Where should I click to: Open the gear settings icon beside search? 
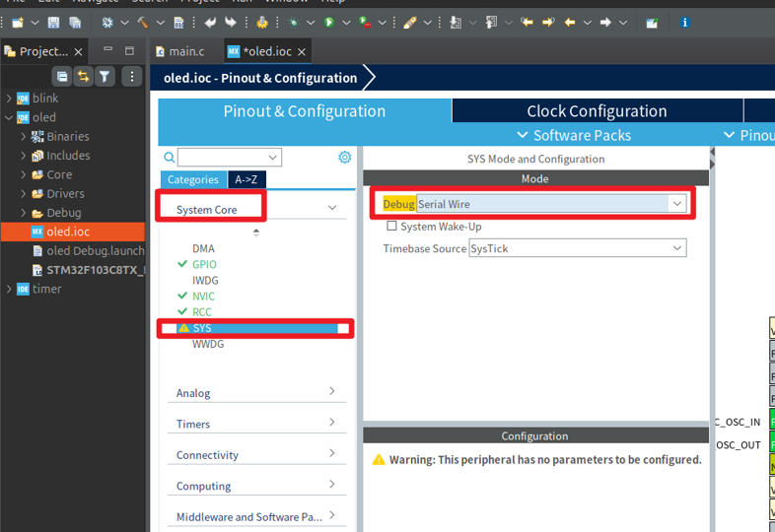tap(344, 158)
